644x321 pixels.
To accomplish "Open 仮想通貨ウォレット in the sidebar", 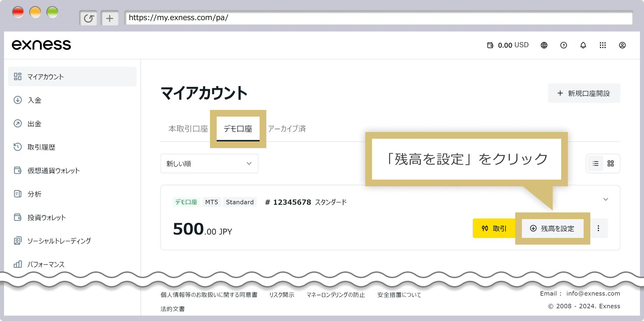I will 47,171.
